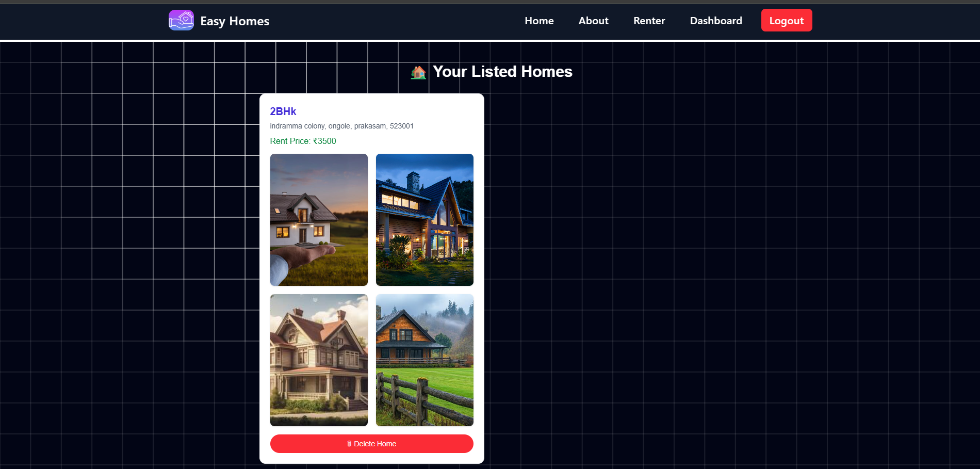Click the Rent Price ₹3500 label

pos(303,141)
